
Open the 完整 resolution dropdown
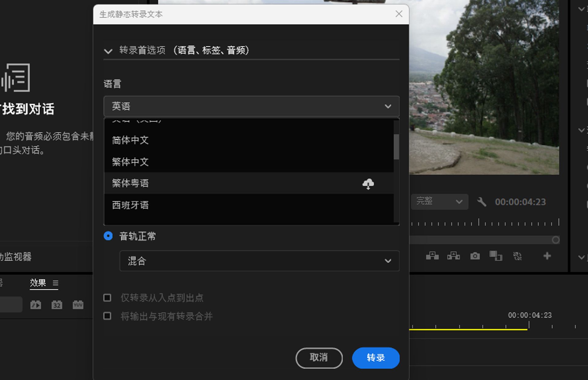tap(439, 202)
